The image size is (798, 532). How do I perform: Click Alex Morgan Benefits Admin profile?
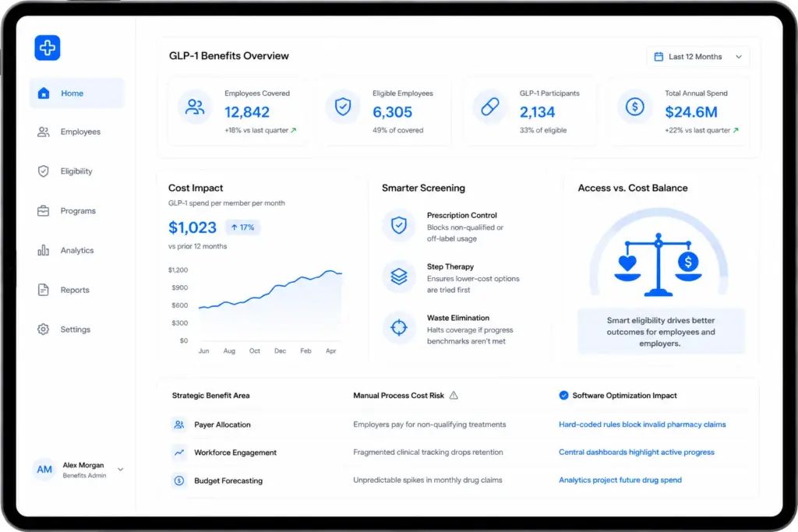(x=78, y=470)
